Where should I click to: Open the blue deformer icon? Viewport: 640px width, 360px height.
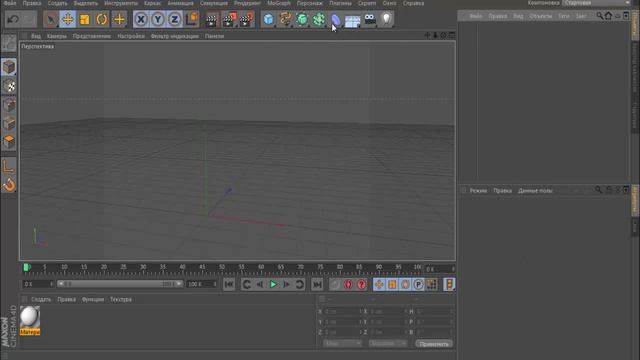pos(335,19)
